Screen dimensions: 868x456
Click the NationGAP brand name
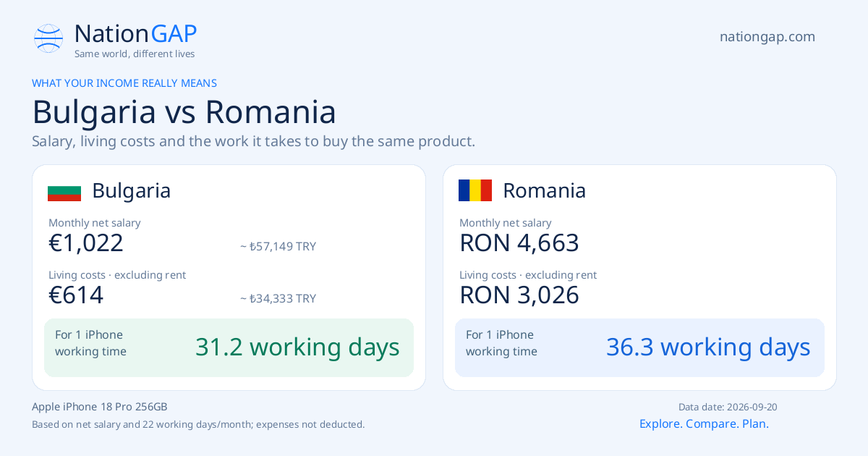[x=136, y=34]
